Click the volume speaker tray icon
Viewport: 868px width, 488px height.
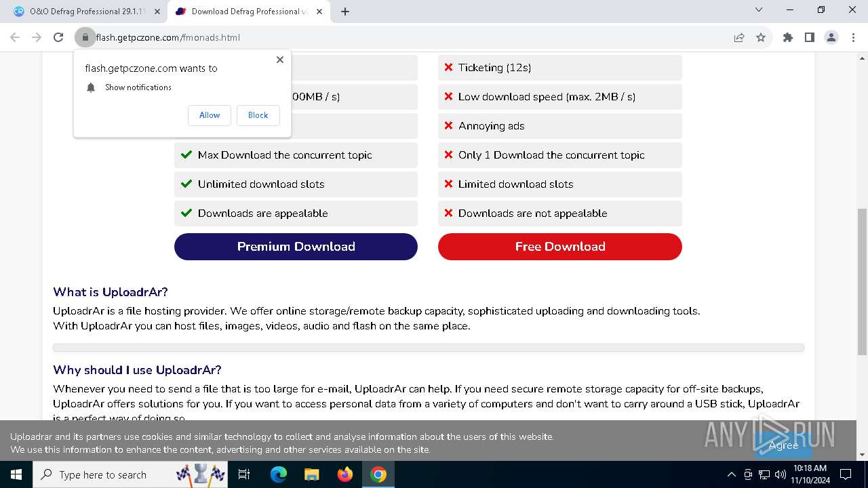coord(780,474)
